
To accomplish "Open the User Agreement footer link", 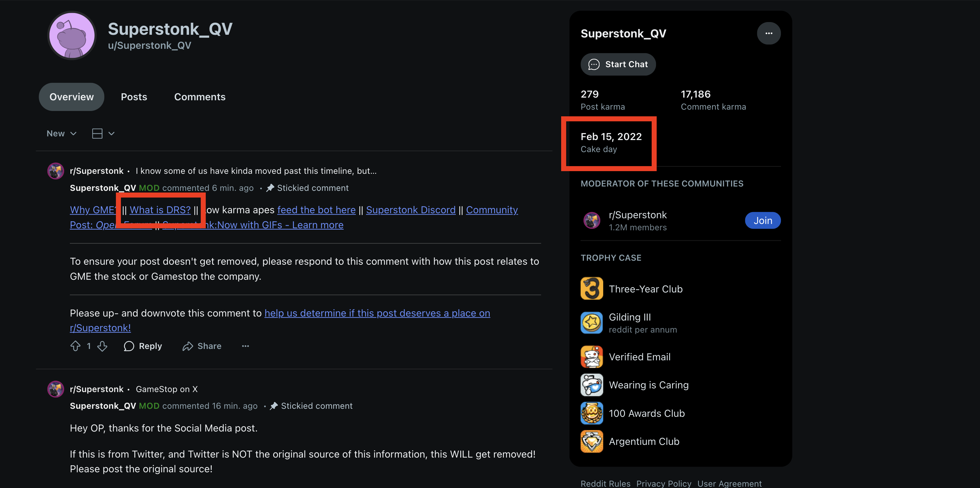I will pyautogui.click(x=729, y=483).
